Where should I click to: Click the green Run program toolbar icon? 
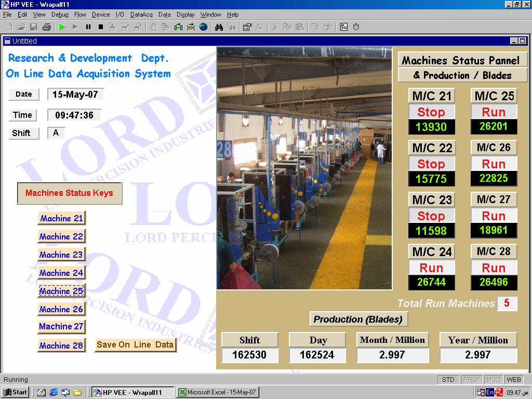[x=62, y=27]
